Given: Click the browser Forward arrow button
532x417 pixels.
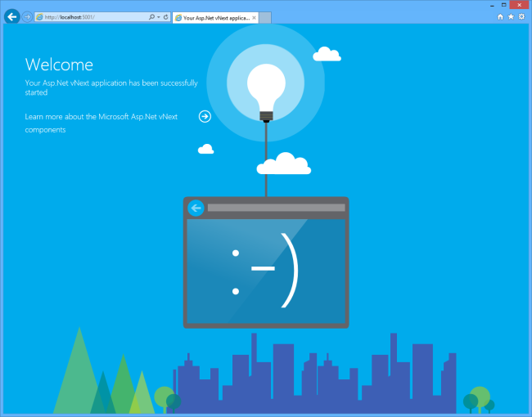Looking at the screenshot, I should (x=27, y=16).
